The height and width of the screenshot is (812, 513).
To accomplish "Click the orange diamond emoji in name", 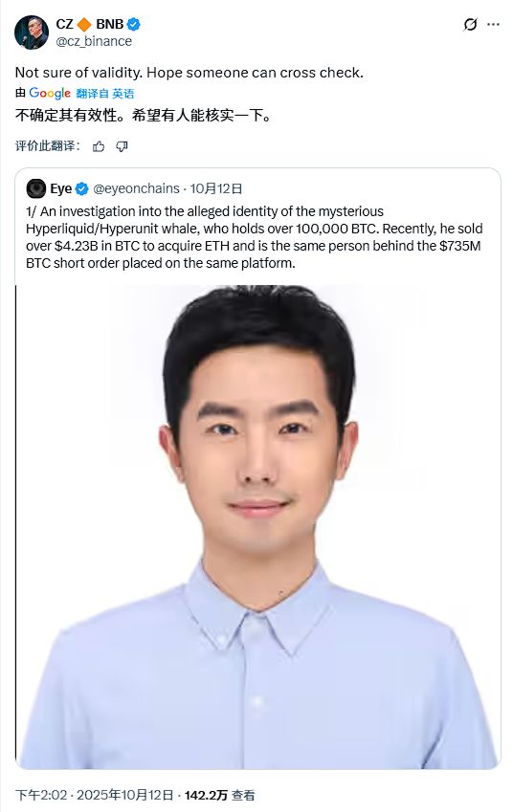I will (84, 24).
